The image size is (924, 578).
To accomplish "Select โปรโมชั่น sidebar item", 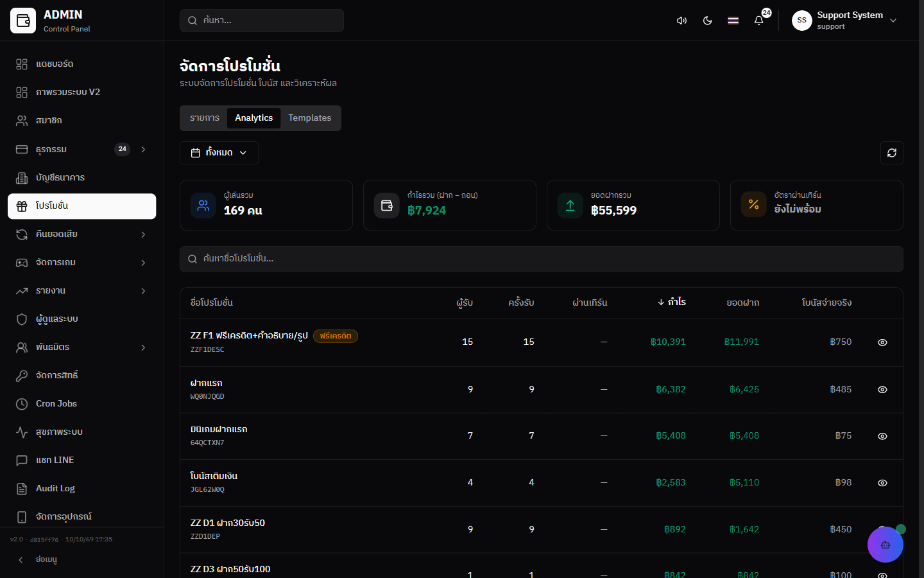I will tap(81, 206).
